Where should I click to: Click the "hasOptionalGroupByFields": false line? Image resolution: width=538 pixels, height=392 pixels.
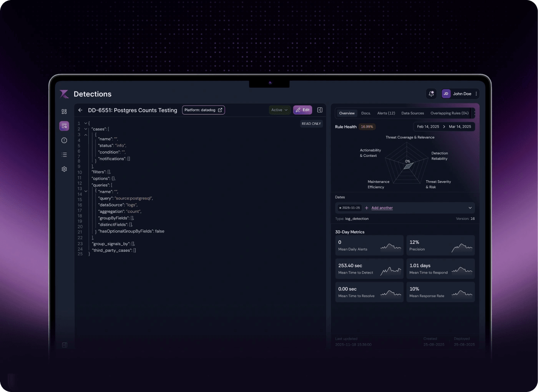coord(131,231)
